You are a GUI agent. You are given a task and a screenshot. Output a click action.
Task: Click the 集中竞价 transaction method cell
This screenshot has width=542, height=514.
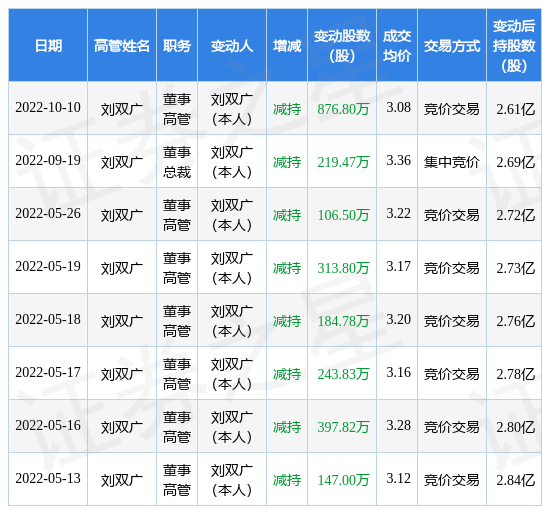point(452,161)
